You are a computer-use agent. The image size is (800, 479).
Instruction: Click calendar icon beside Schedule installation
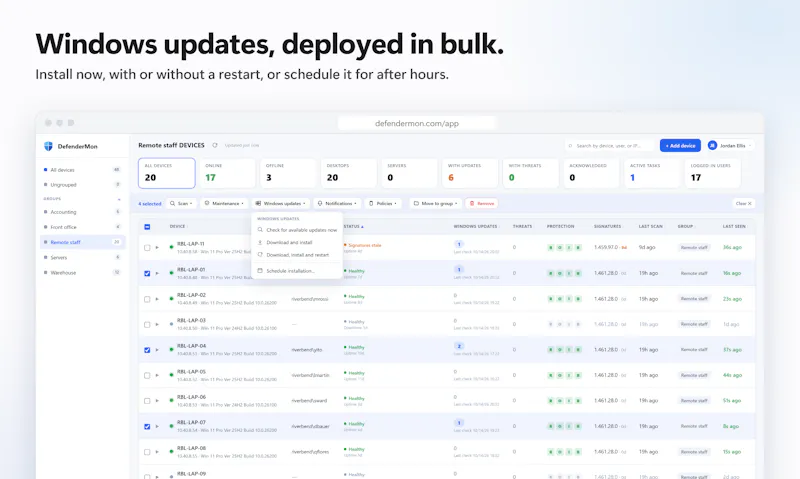tap(260, 271)
